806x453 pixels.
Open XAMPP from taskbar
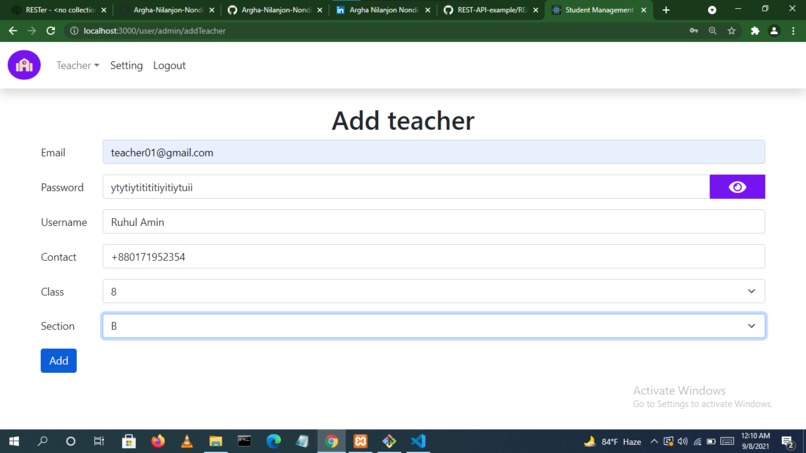(x=360, y=441)
